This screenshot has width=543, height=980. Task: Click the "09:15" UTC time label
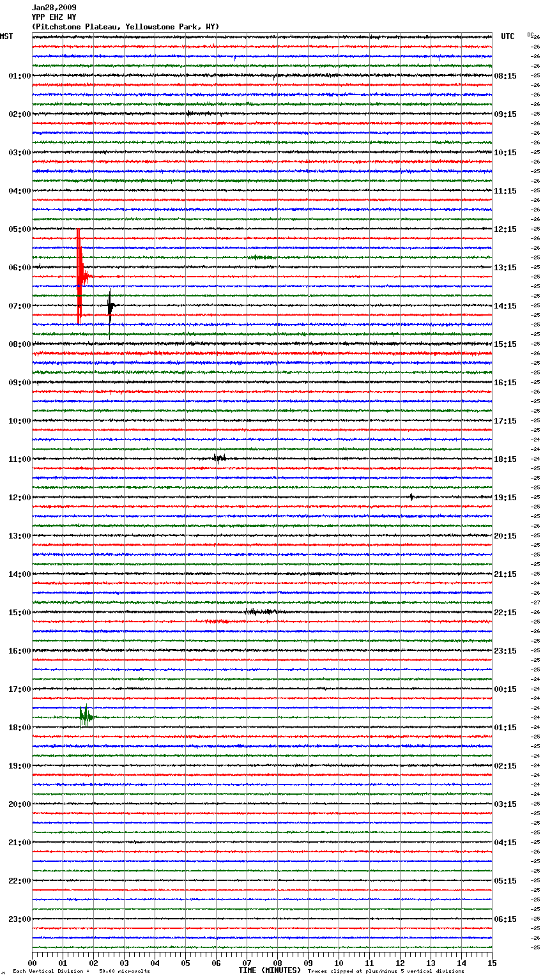pos(505,114)
